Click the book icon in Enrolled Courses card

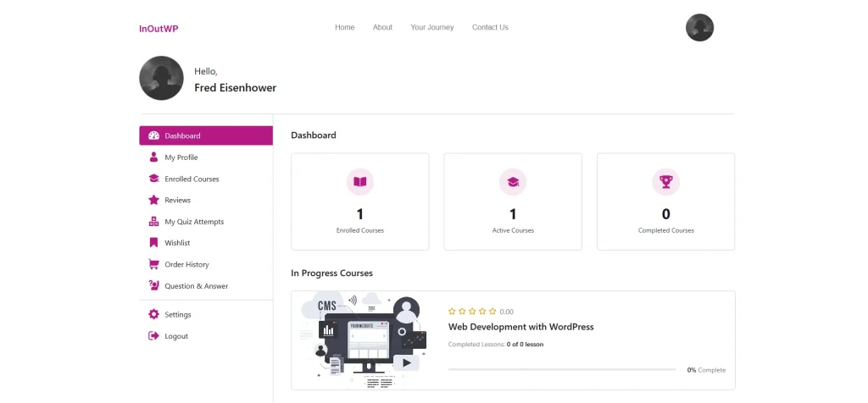360,182
